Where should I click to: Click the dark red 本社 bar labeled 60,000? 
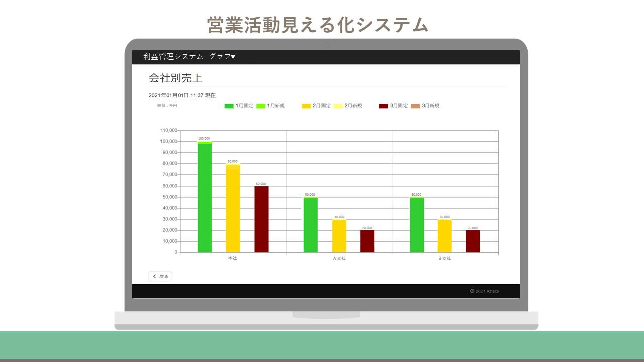pyautogui.click(x=261, y=219)
